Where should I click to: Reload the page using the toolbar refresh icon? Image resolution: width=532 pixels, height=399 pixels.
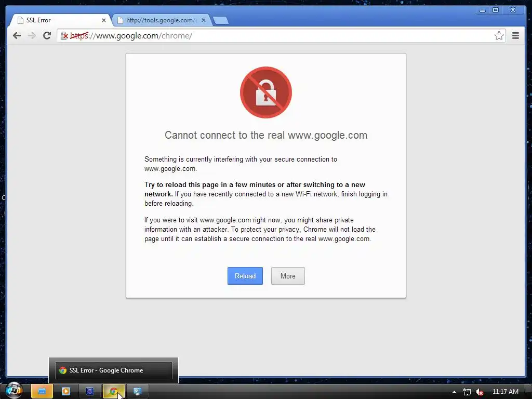tap(47, 36)
